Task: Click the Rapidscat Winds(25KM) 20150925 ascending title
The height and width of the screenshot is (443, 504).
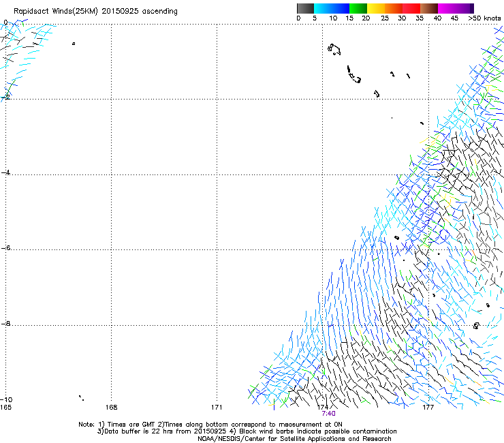Action: 95,12
